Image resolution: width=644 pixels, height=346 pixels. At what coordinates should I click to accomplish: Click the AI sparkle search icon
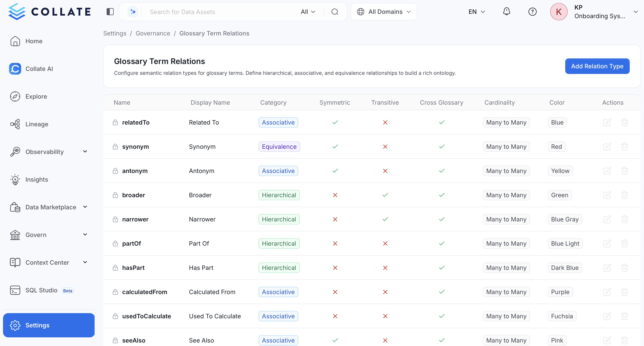133,12
